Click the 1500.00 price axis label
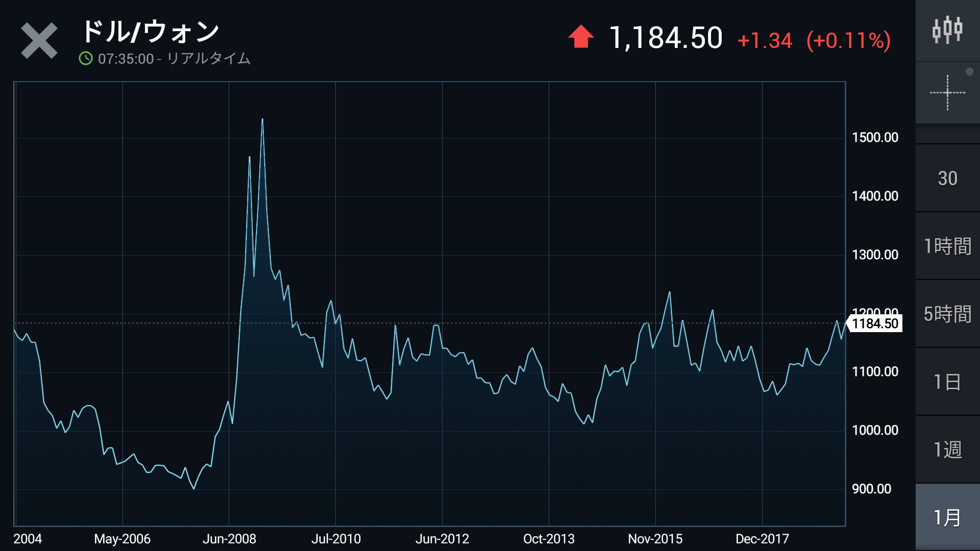 pyautogui.click(x=875, y=137)
